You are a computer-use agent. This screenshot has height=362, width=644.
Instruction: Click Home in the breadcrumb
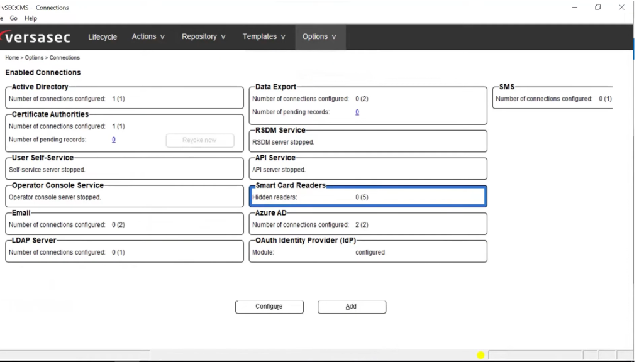click(x=12, y=58)
